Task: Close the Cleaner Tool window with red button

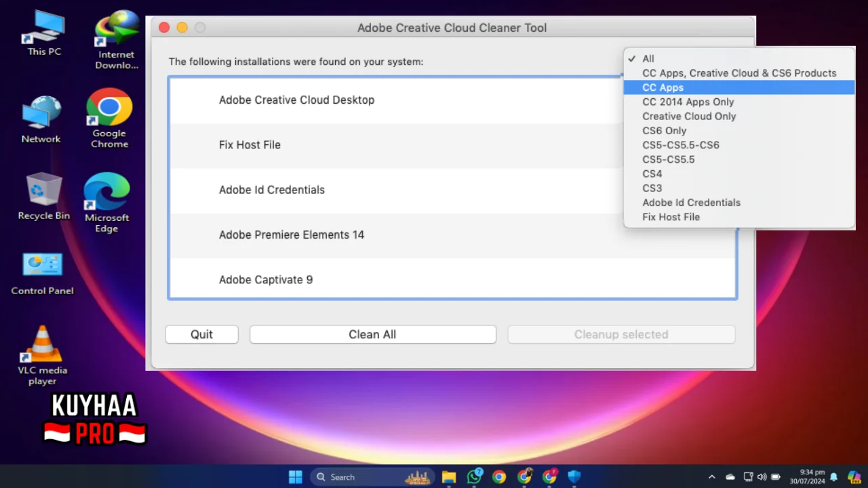Action: 164,28
